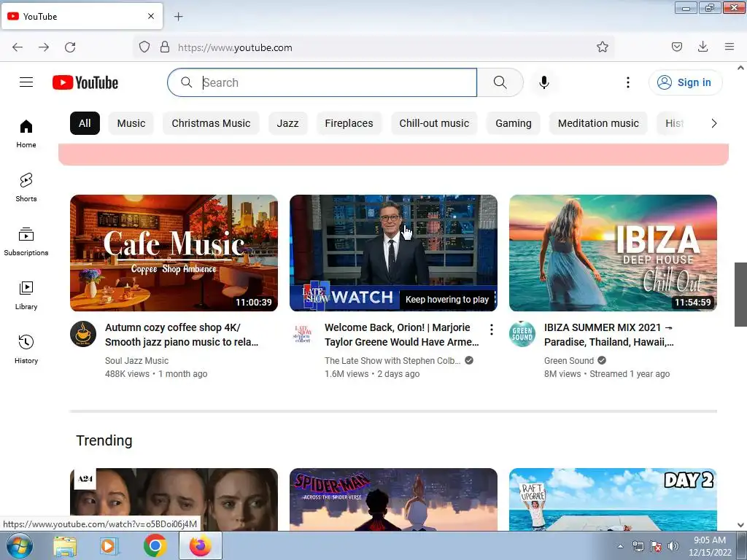Click the Sign in button

point(685,82)
